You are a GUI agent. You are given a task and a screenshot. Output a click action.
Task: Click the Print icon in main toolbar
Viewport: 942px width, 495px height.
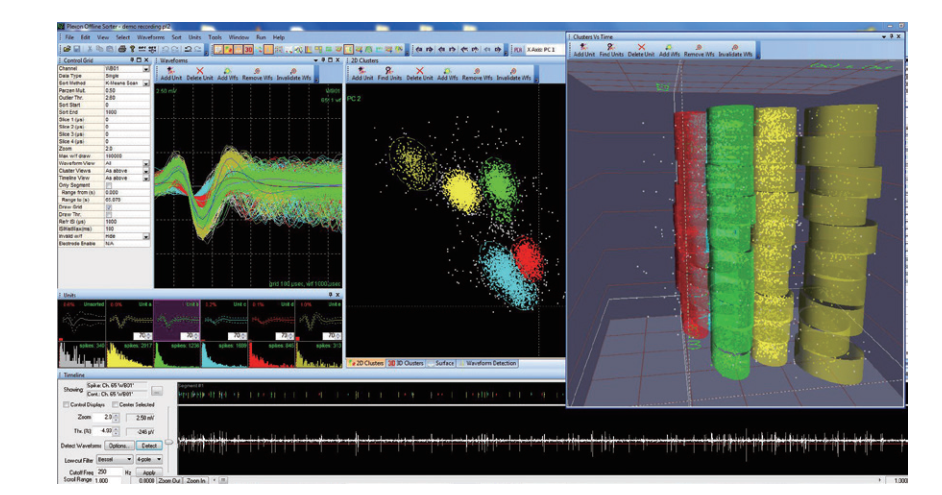122,49
